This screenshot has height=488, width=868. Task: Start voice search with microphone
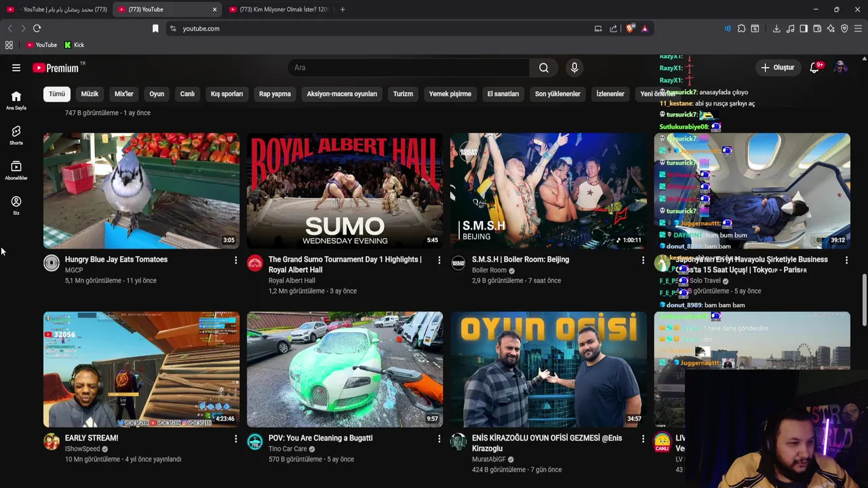pos(574,68)
